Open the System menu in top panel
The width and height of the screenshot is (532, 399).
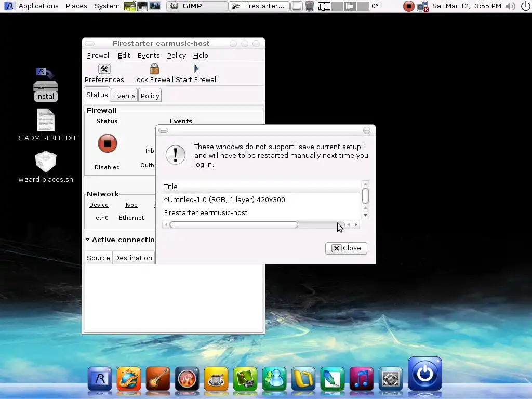pos(107,6)
